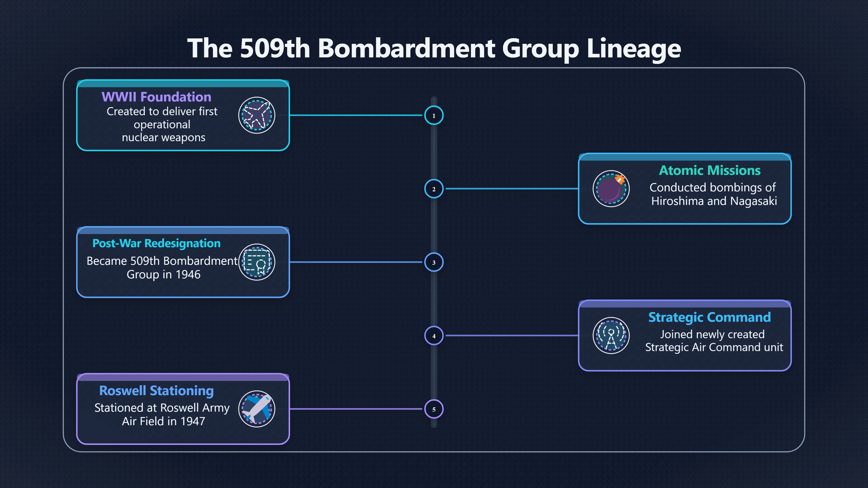Select timeline marker number 1
Screen dimensions: 868x488
[x=434, y=115]
